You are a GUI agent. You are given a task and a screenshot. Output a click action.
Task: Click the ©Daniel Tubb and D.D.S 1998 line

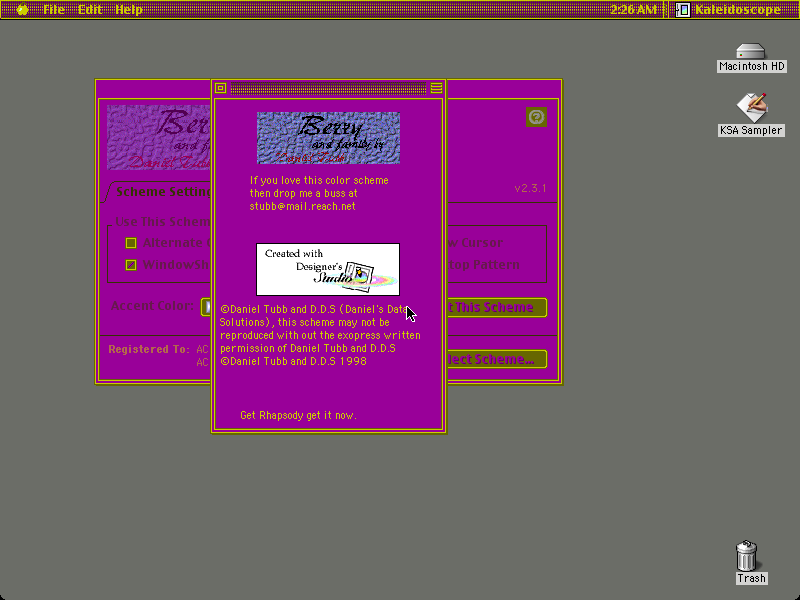293,361
